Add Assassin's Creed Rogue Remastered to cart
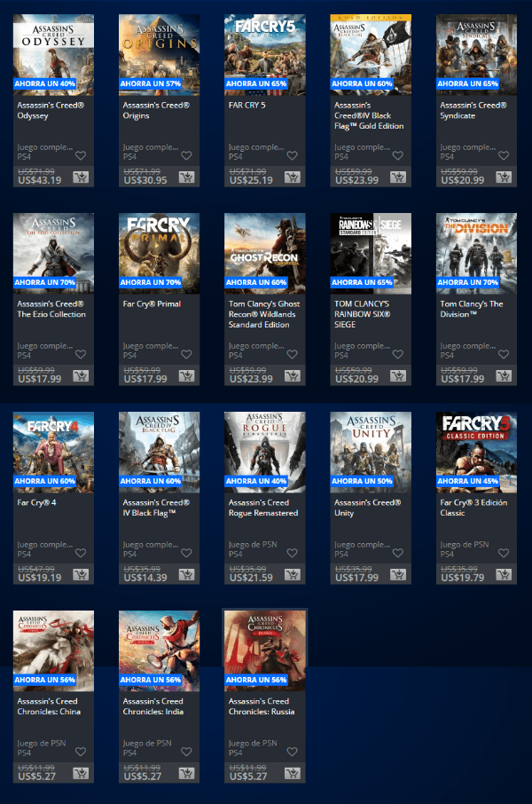The width and height of the screenshot is (532, 804). [292, 575]
